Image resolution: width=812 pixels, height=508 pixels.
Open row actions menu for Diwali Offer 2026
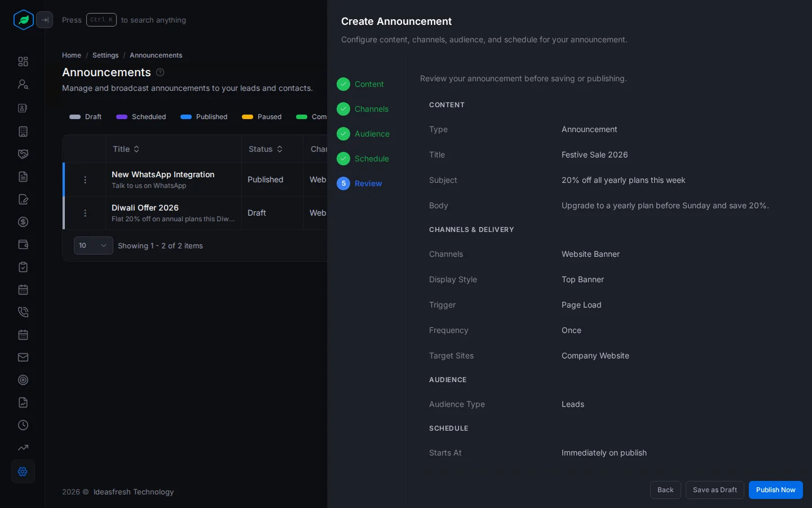(x=85, y=213)
